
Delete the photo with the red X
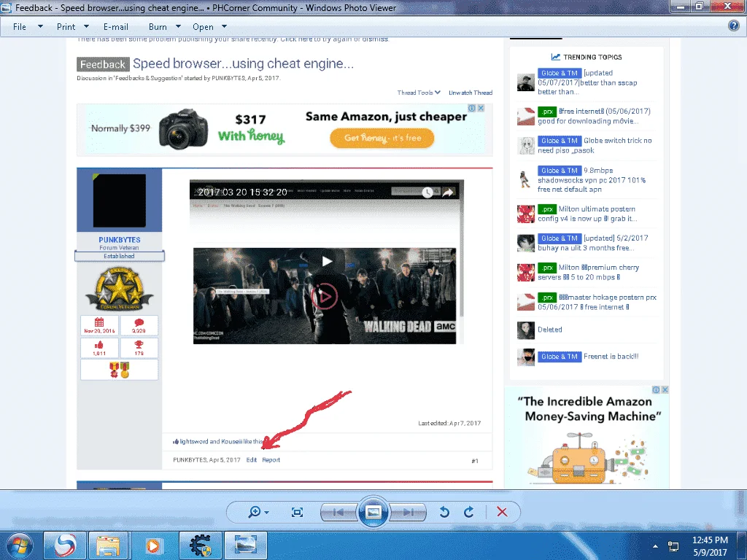[x=502, y=512]
